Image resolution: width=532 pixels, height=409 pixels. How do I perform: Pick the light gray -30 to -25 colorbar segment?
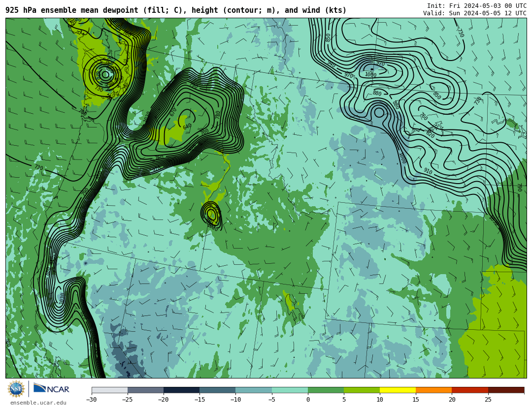click(x=109, y=390)
